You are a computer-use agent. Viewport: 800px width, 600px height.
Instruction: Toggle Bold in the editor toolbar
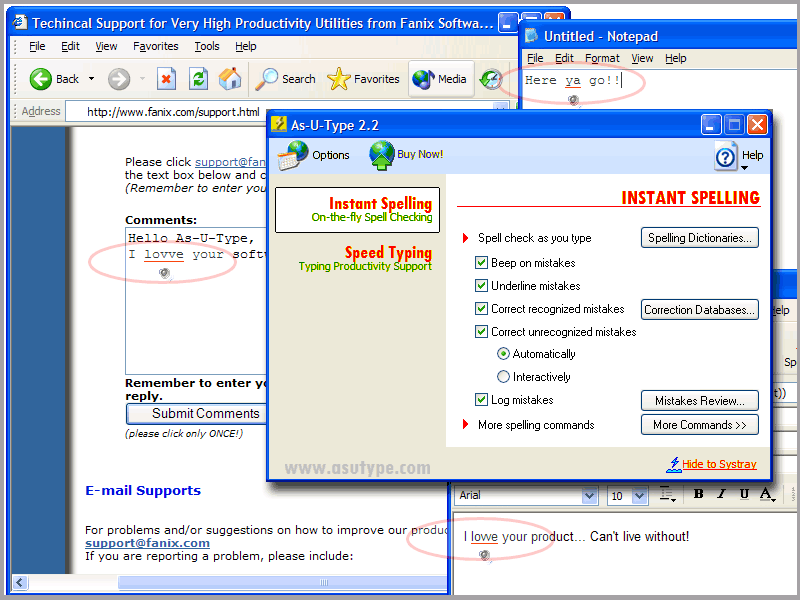698,494
